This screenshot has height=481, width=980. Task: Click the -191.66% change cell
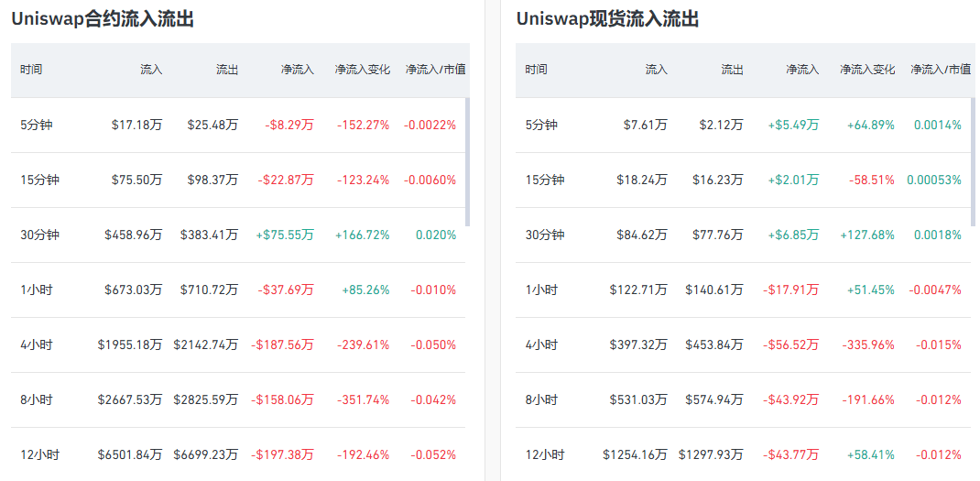(x=868, y=400)
